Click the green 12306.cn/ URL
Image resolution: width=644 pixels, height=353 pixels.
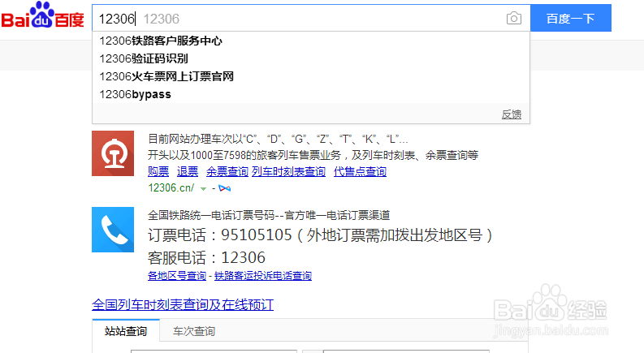pyautogui.click(x=171, y=188)
